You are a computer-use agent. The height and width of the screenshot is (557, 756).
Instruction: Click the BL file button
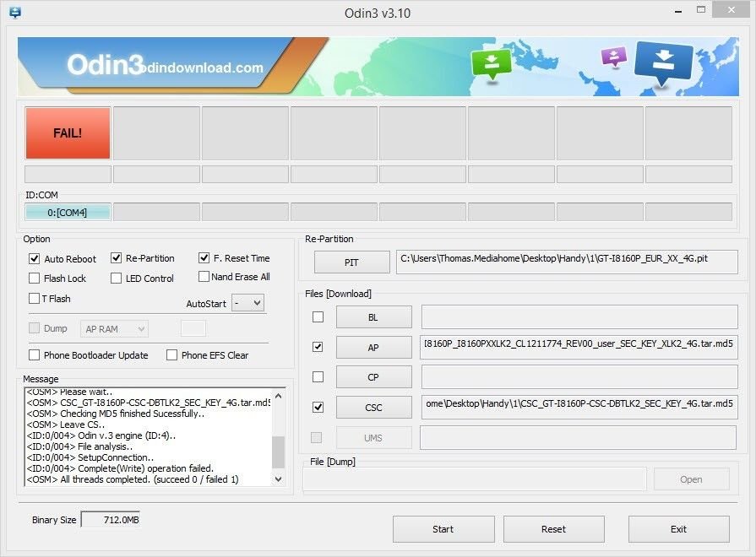coord(373,317)
